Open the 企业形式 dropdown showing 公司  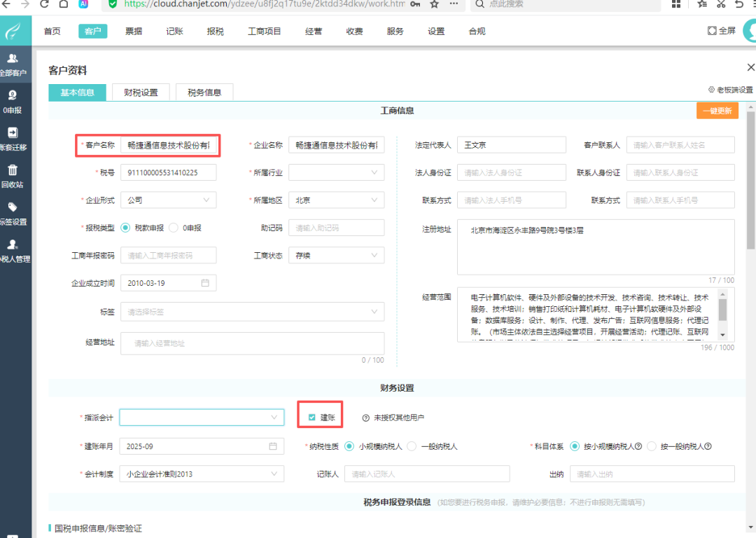168,200
